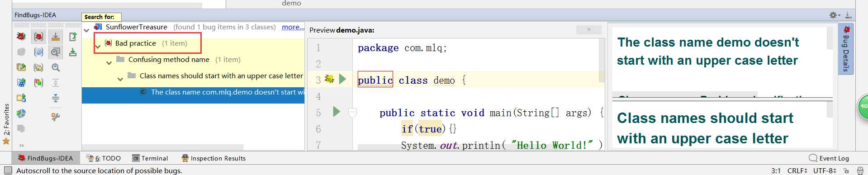Click the pie-chart analyze icon in first column
Viewport: 868px width, 175px height.
point(21,114)
